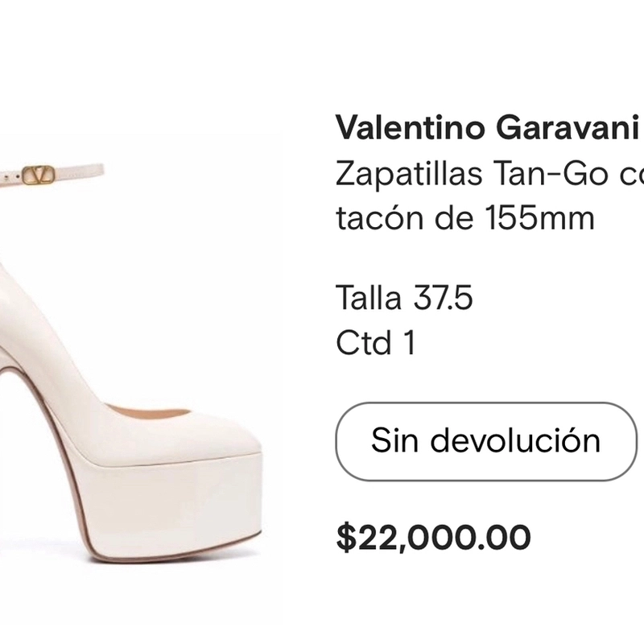Open the Valentino Garavani brand name
The height and width of the screenshot is (644, 644).
click(487, 127)
